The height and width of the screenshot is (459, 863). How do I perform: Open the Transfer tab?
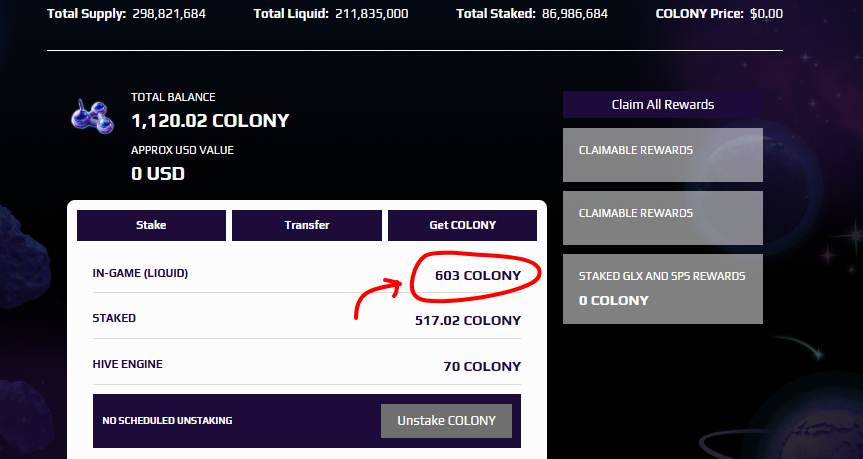(306, 225)
